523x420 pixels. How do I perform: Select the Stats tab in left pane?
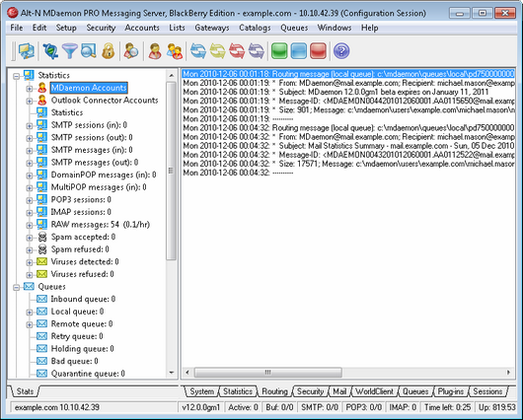25,391
